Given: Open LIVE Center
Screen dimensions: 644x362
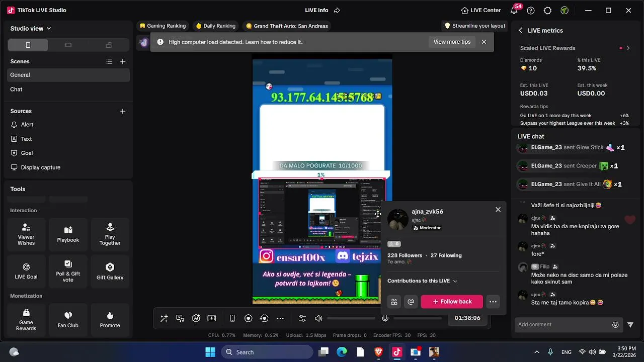Looking at the screenshot, I should [x=480, y=10].
